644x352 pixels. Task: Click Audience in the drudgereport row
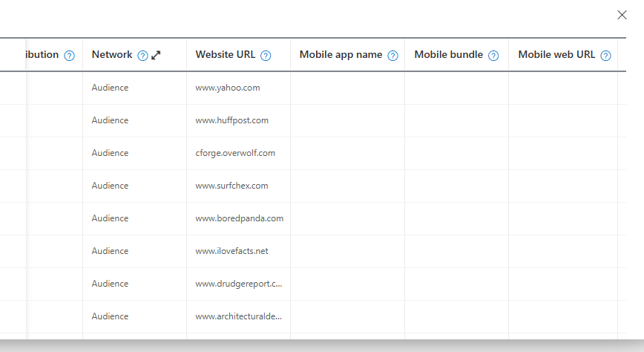point(110,284)
